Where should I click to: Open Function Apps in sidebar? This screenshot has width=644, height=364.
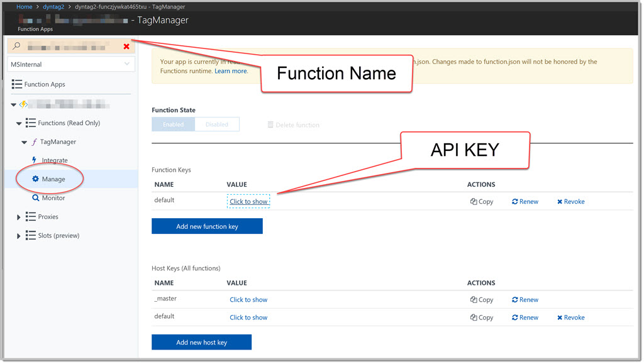[45, 84]
